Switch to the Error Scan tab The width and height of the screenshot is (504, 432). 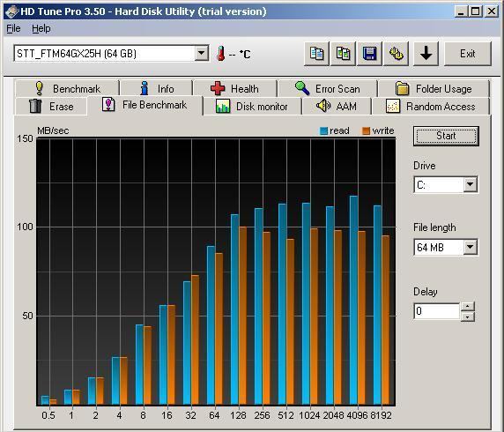coord(327,88)
